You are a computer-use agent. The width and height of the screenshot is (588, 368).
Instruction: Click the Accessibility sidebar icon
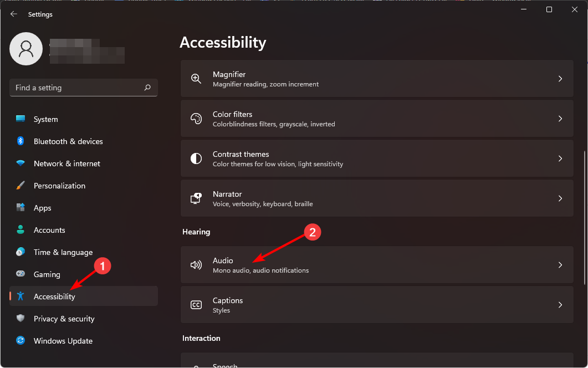[21, 296]
